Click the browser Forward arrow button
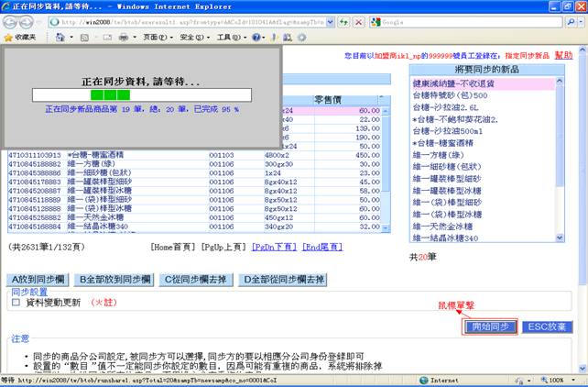 click(x=30, y=20)
